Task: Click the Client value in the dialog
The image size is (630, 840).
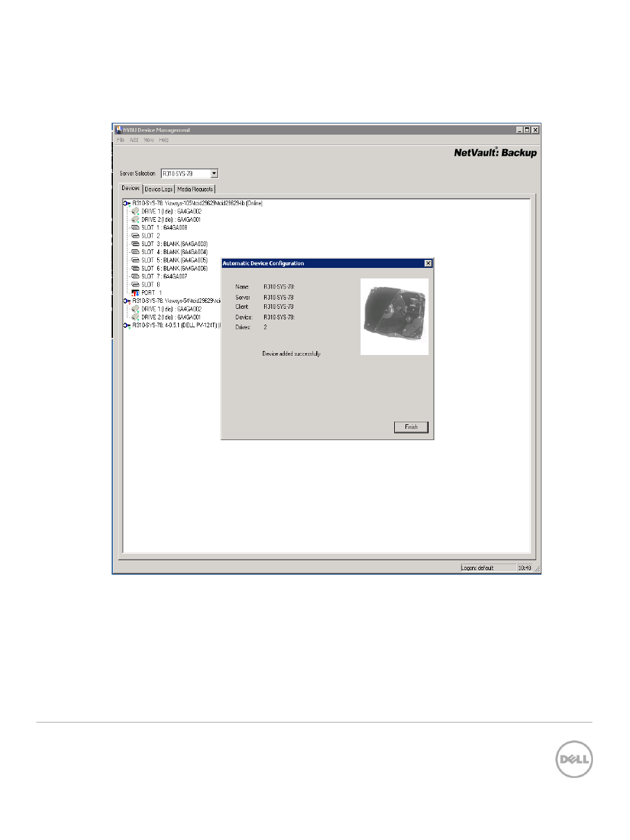Action: pyautogui.click(x=279, y=307)
